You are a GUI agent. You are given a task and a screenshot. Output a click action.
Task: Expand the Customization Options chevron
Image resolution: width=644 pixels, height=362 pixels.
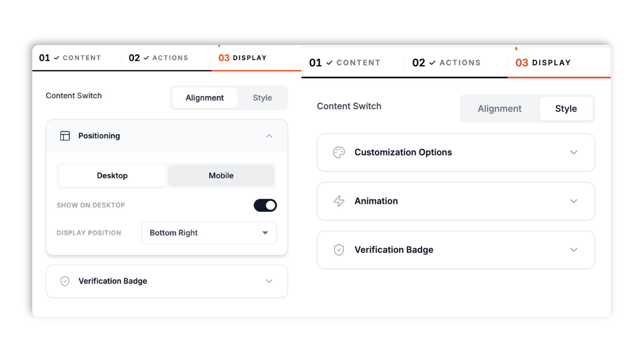pyautogui.click(x=574, y=152)
